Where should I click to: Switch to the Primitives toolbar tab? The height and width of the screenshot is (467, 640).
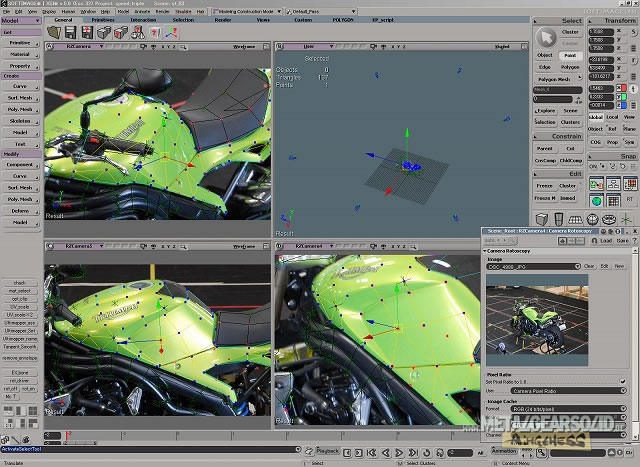(x=102, y=19)
